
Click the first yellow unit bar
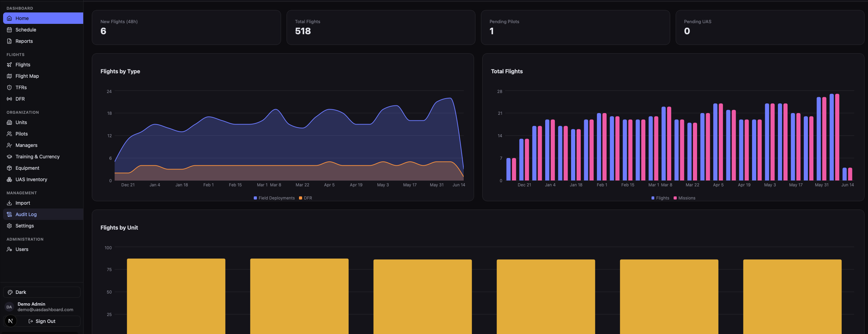[176, 296]
